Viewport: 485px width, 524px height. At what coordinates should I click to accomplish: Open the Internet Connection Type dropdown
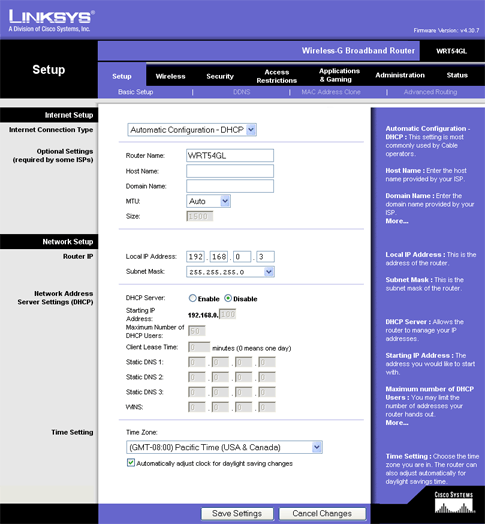click(192, 130)
